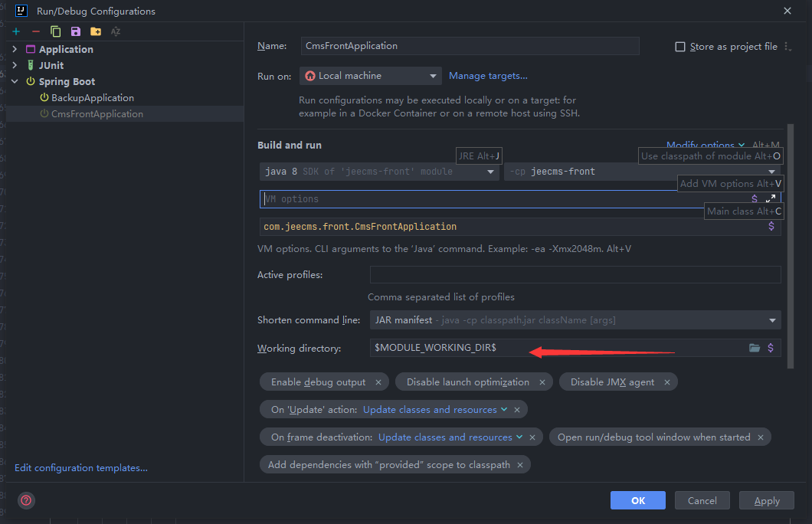Click the OK button
The width and height of the screenshot is (812, 524).
click(638, 500)
